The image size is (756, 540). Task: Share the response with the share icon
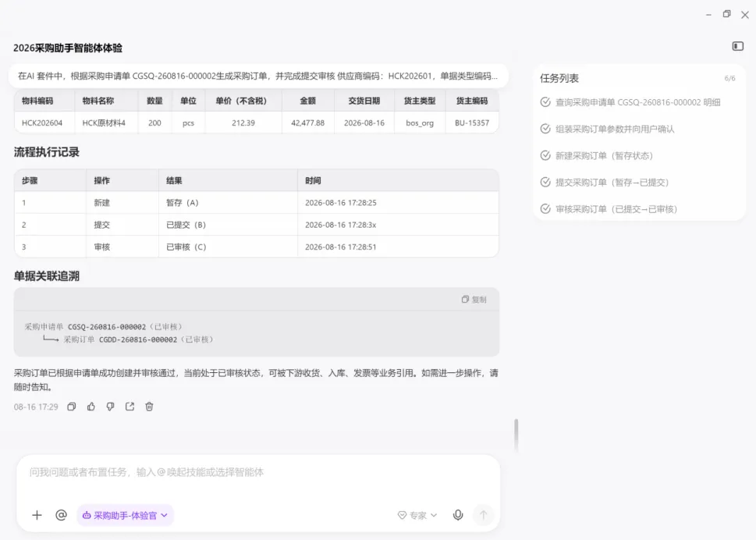130,407
